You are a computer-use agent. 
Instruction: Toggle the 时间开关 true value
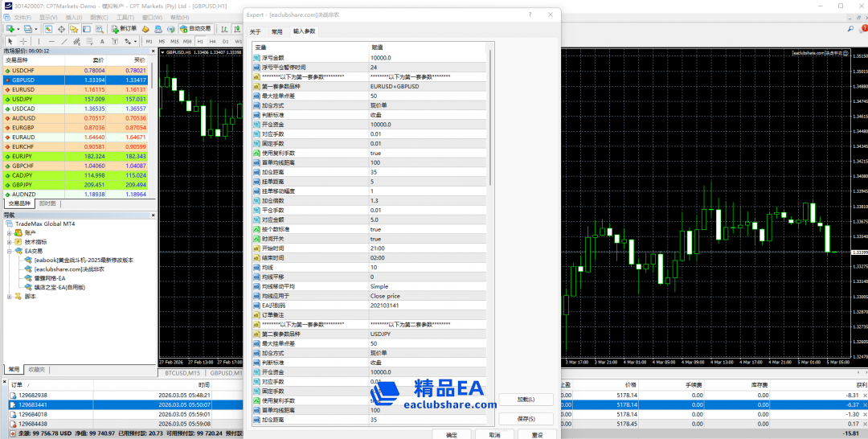click(375, 239)
